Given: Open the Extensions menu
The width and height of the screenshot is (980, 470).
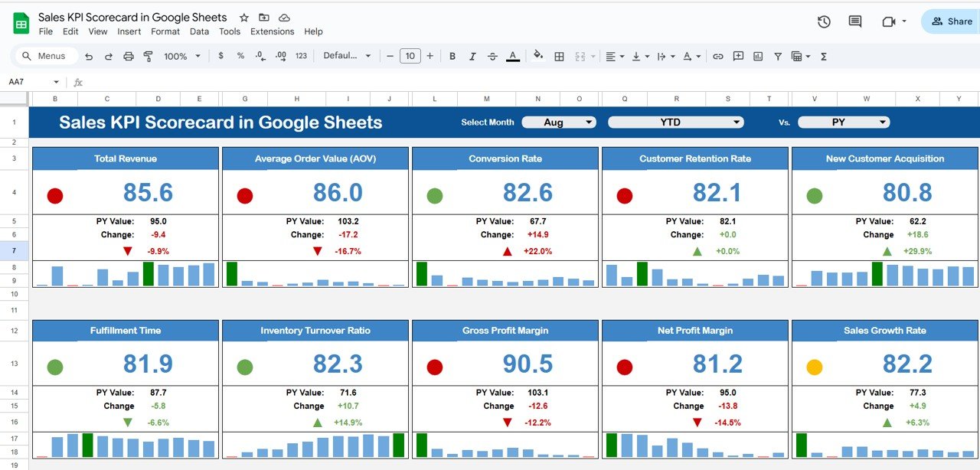Looking at the screenshot, I should [272, 31].
